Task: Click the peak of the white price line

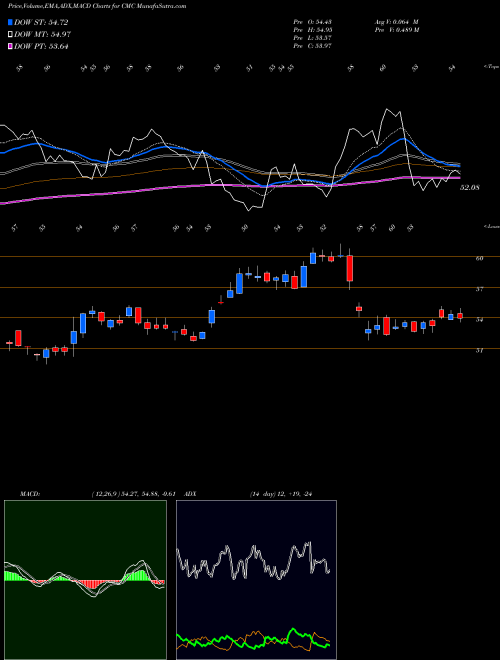Action: (387, 110)
